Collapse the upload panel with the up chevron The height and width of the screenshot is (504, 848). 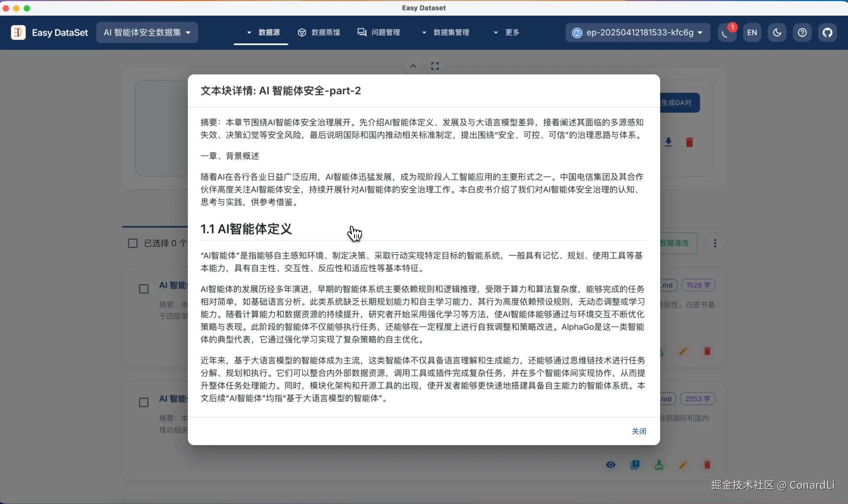click(x=413, y=66)
